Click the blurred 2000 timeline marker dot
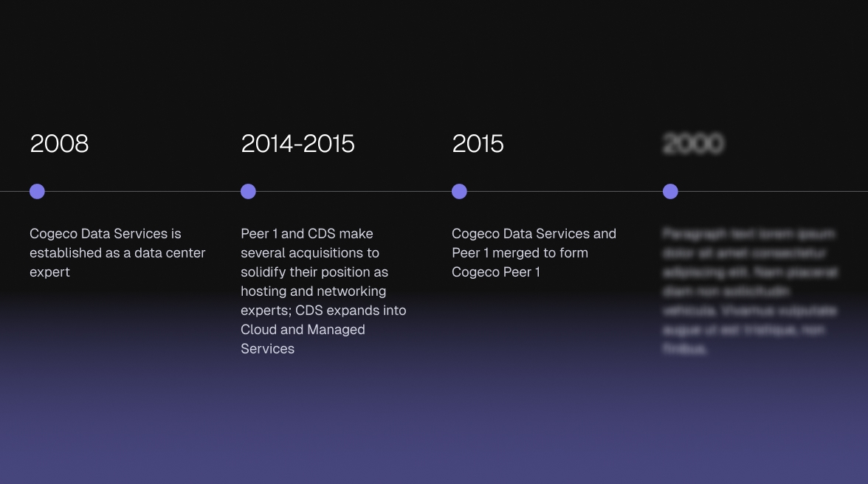The width and height of the screenshot is (868, 484). pyautogui.click(x=670, y=191)
